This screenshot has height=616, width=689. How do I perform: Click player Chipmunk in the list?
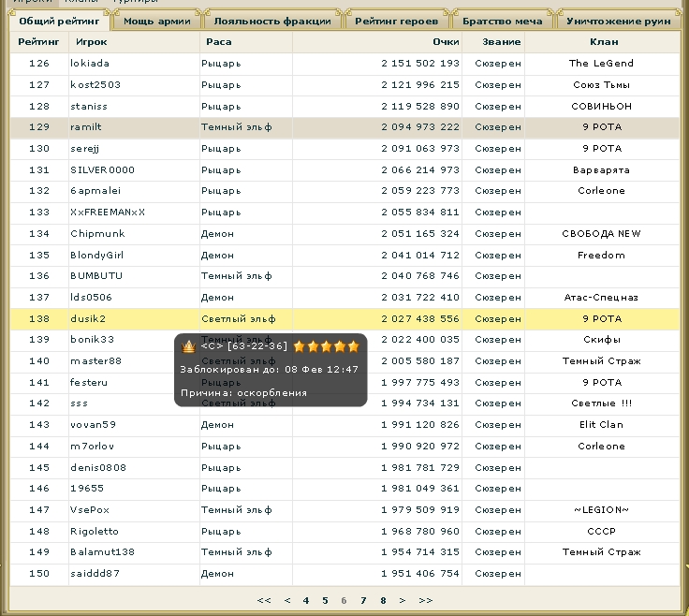coord(96,234)
